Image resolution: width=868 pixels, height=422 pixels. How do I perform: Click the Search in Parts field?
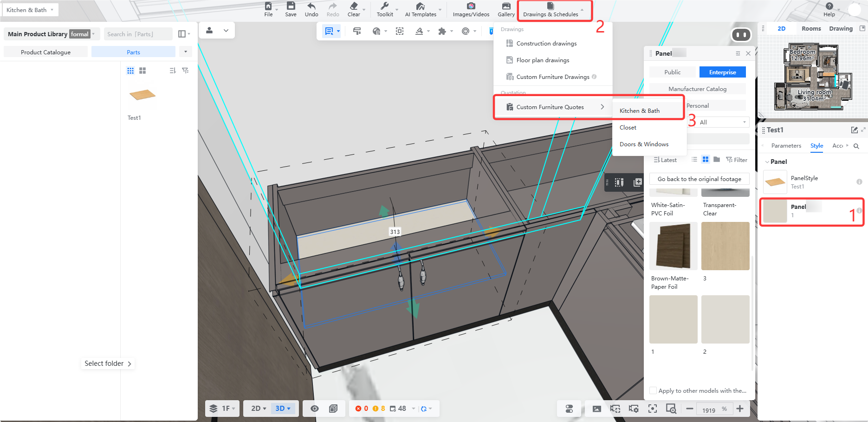pos(138,34)
